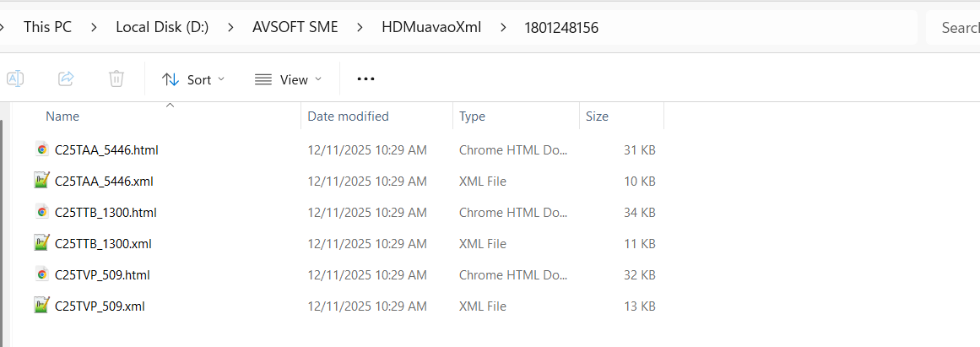Click the Share icon in toolbar
The width and height of the screenshot is (980, 347).
(66, 79)
